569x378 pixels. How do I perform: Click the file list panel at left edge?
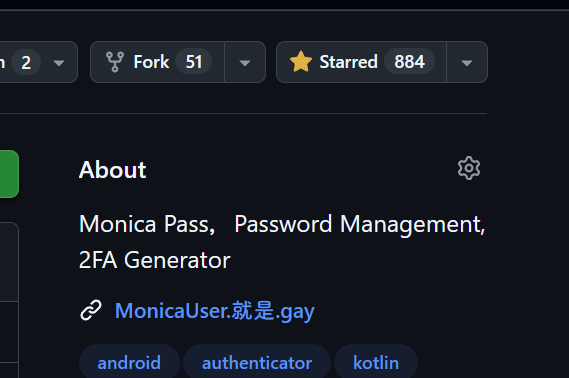(x=9, y=300)
